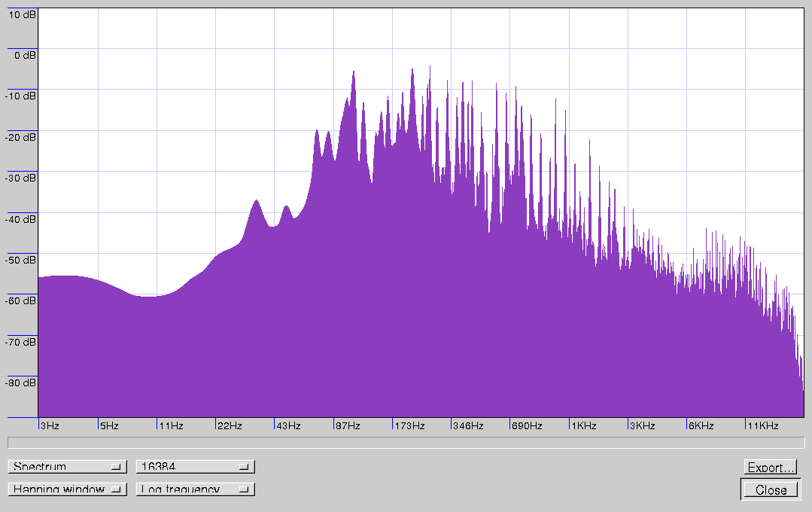The height and width of the screenshot is (512, 812).
Task: Click the 10 dB label at axis top
Action: click(x=20, y=14)
